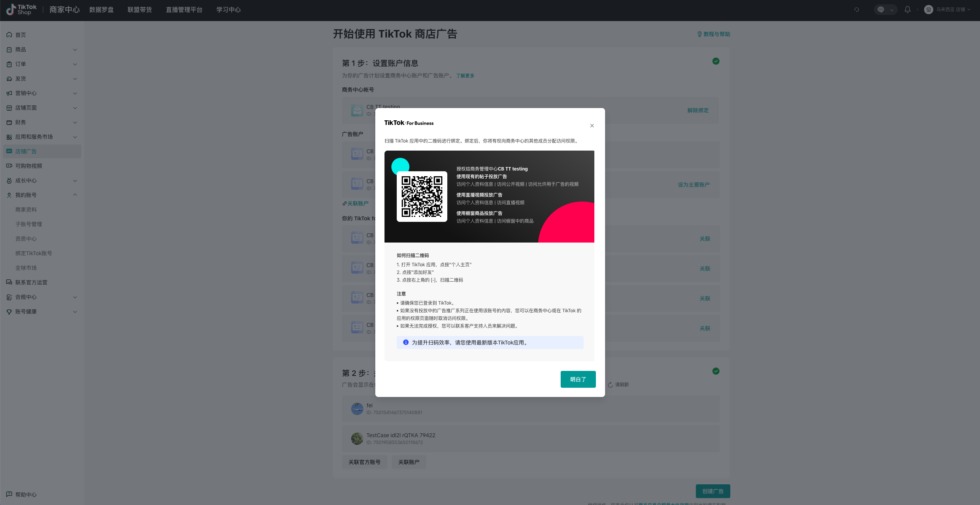Viewport: 980px width, 505px height.
Task: Click the chat message bubble icon
Action: [880, 10]
